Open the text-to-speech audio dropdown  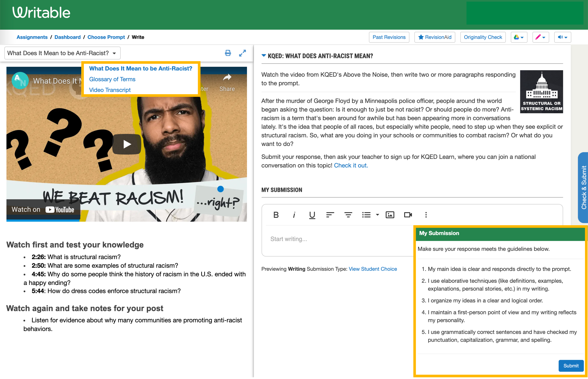pyautogui.click(x=563, y=37)
